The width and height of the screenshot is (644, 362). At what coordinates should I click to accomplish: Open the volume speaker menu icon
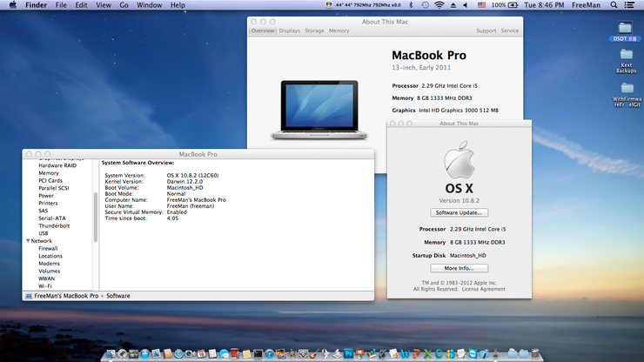pyautogui.click(x=466, y=5)
